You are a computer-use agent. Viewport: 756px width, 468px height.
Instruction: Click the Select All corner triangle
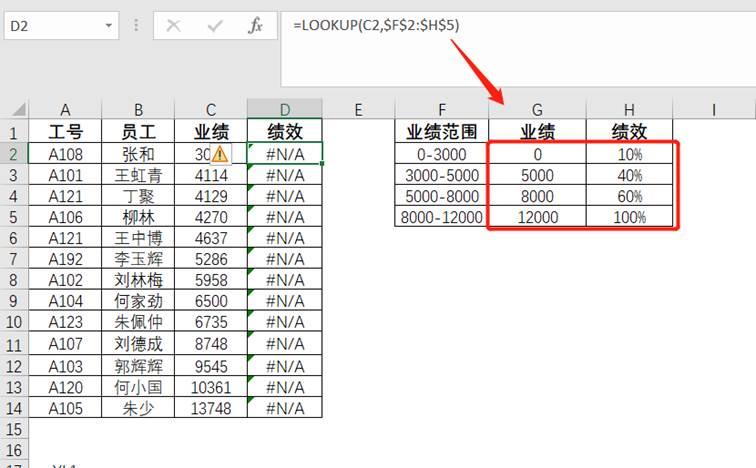18,110
